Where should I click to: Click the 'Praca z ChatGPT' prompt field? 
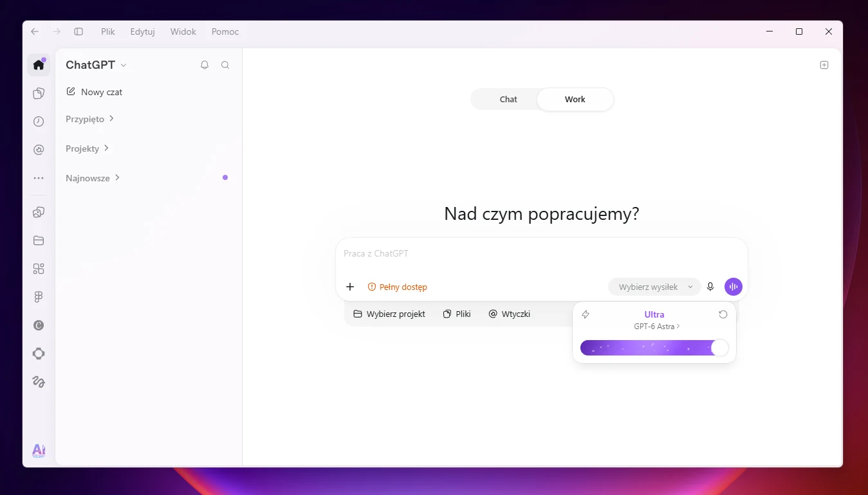tap(541, 253)
